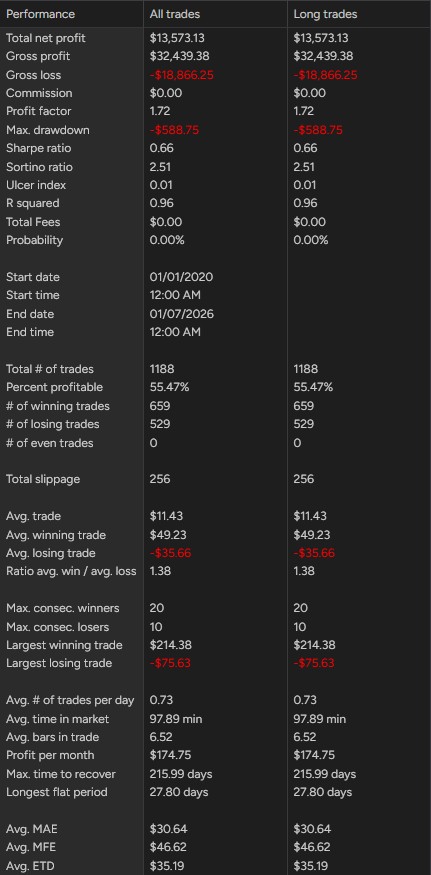Select Ratio avg. win / avg. loss row
This screenshot has height=875, width=431.
tap(216, 571)
